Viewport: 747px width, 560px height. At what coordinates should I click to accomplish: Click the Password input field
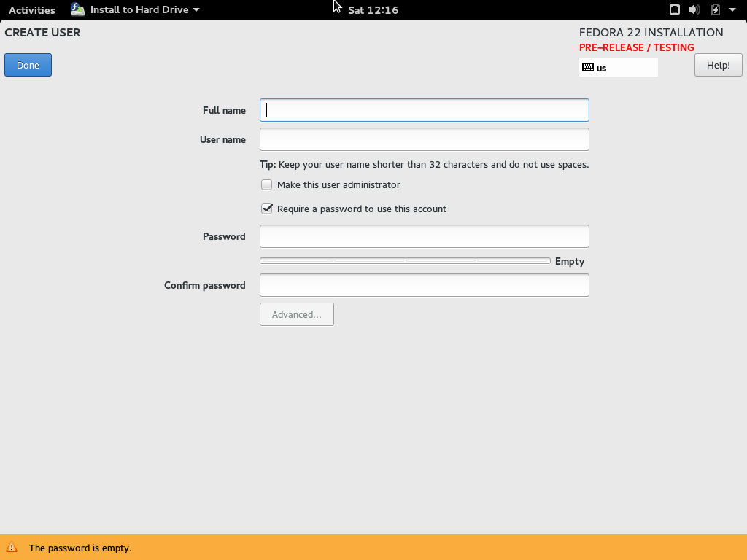(425, 236)
